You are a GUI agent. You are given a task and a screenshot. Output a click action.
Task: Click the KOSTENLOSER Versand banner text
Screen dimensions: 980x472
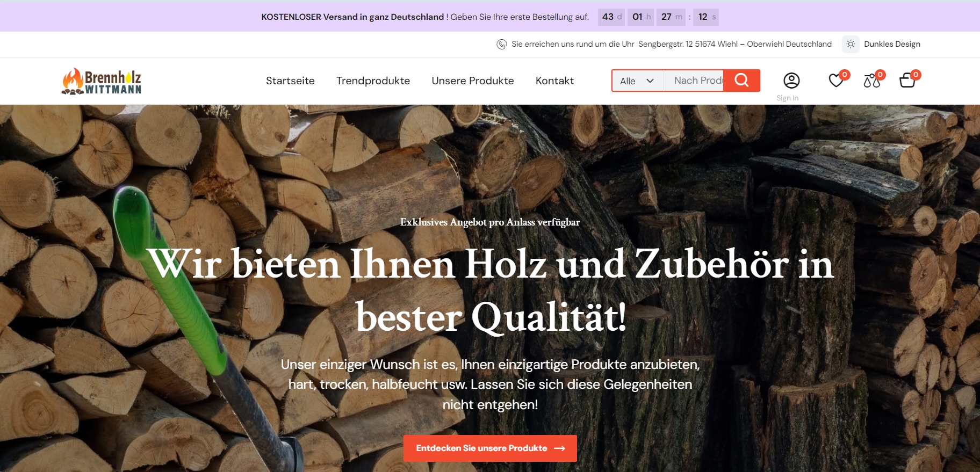click(352, 17)
